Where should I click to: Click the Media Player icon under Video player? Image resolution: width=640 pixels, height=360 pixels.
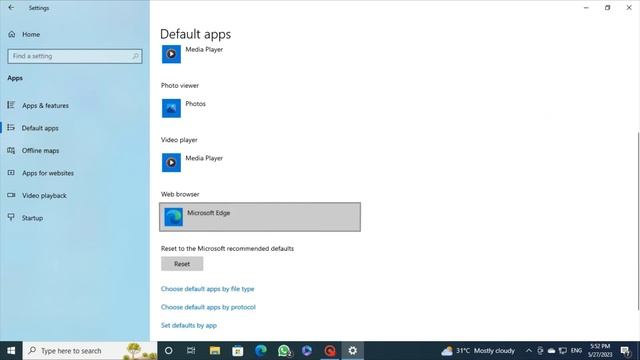pyautogui.click(x=171, y=162)
